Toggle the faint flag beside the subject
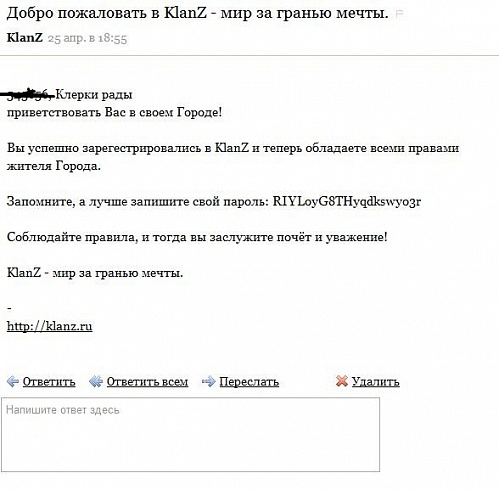This screenshot has width=499, height=490. click(399, 14)
